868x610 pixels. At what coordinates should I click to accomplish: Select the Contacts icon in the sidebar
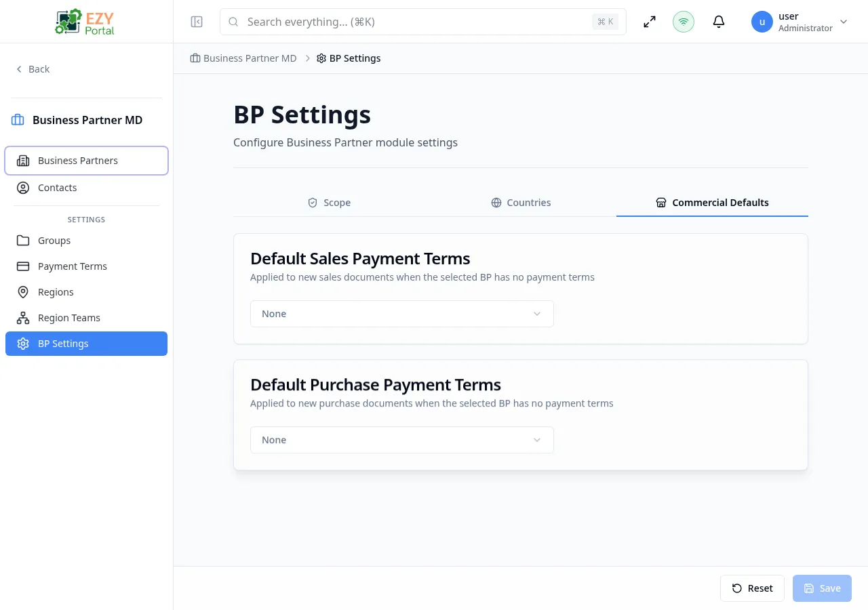(23, 188)
